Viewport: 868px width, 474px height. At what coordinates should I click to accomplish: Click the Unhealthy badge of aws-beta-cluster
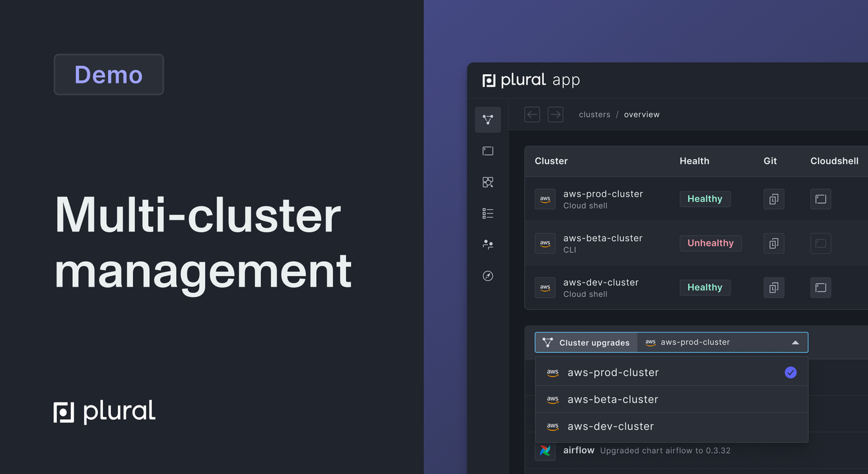coord(711,243)
